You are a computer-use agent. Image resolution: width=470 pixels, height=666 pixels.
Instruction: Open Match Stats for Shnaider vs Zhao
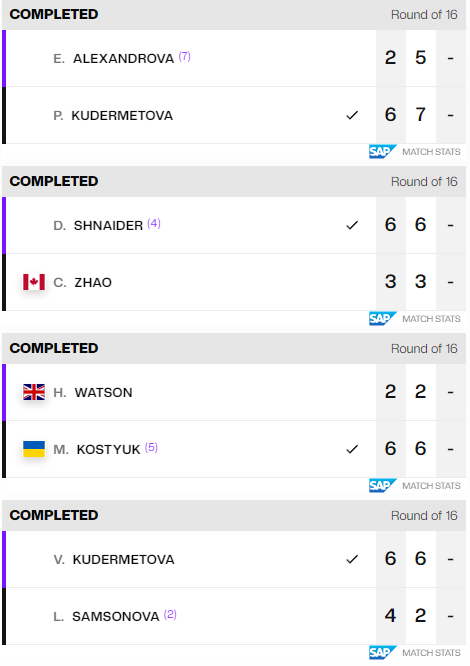click(431, 319)
